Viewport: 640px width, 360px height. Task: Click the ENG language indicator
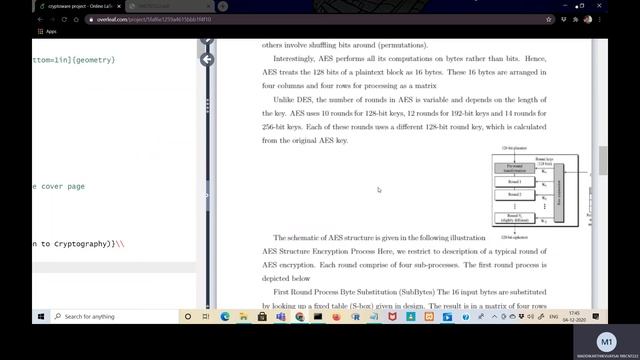pos(554,317)
